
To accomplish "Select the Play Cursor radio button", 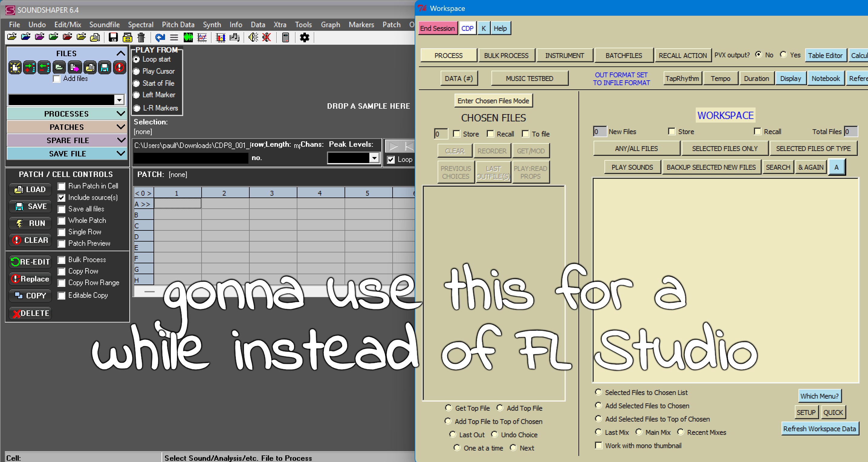I will (136, 71).
